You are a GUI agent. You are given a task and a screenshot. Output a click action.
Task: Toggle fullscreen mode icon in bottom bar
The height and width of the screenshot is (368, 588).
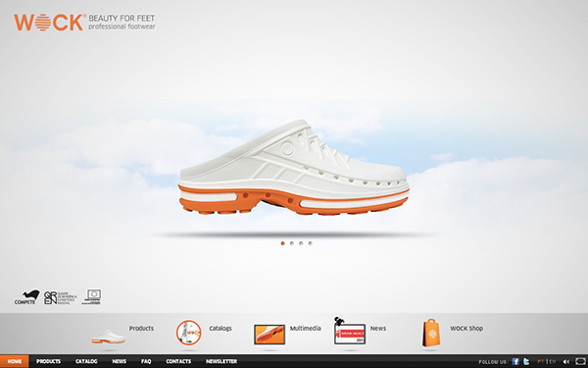click(580, 361)
